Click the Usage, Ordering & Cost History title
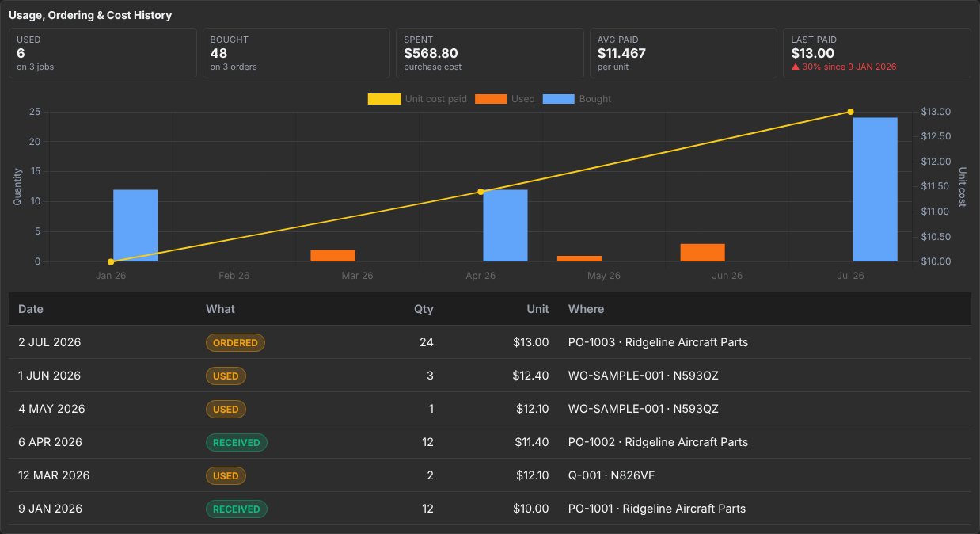Image resolution: width=980 pixels, height=534 pixels. [90, 15]
